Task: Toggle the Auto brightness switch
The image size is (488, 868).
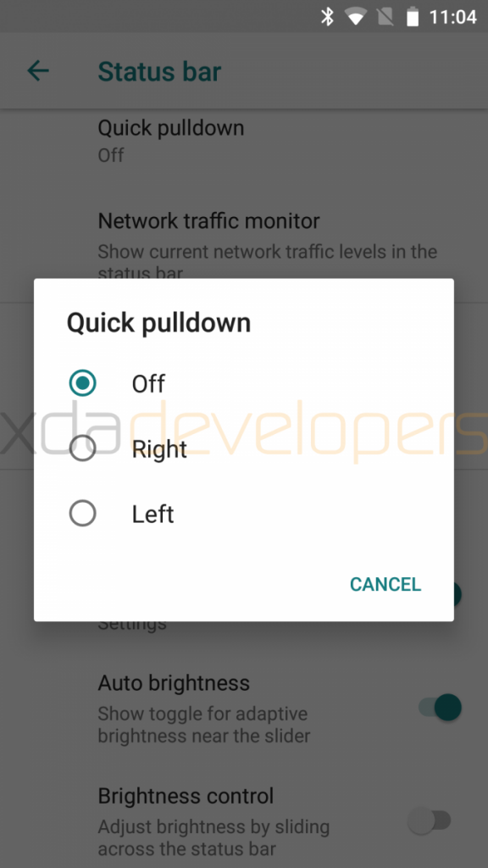Action: [x=441, y=708]
